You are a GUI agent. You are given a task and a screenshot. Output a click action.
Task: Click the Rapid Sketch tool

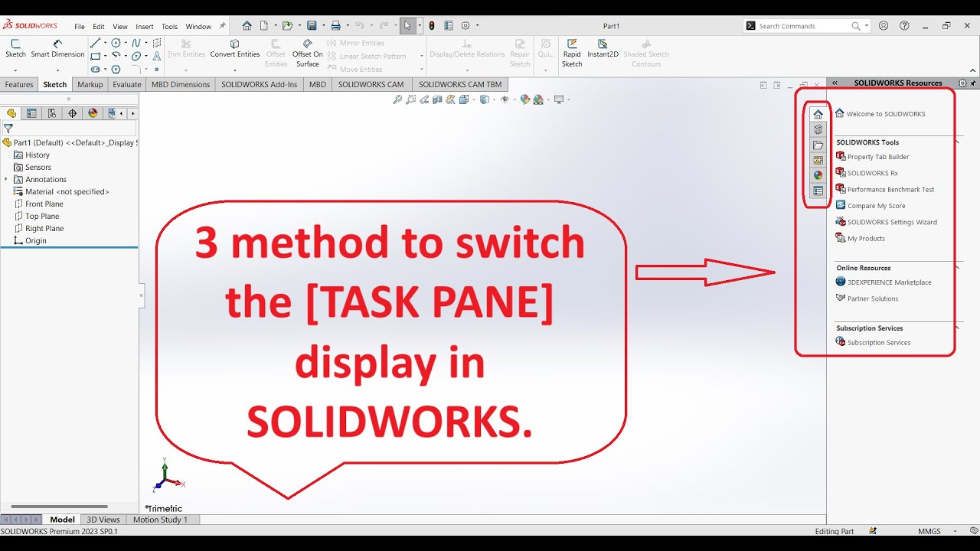tap(572, 54)
